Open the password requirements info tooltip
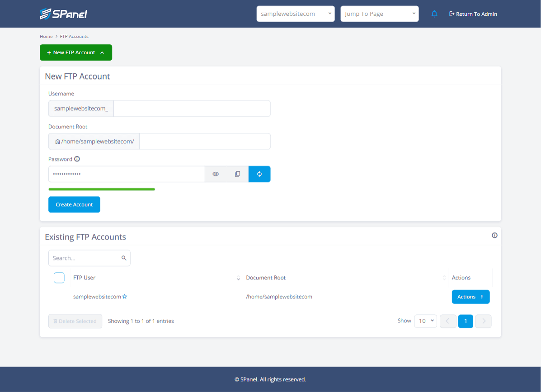The height and width of the screenshot is (392, 541). click(77, 159)
